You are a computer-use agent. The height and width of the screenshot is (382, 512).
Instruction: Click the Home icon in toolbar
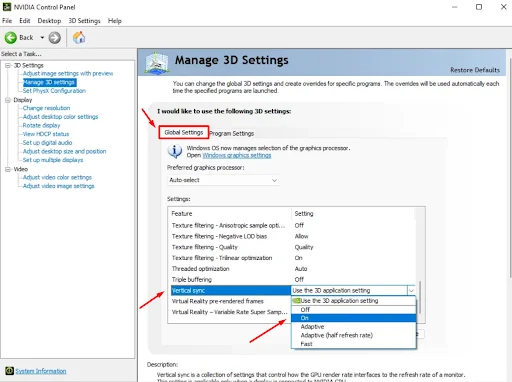pos(79,37)
